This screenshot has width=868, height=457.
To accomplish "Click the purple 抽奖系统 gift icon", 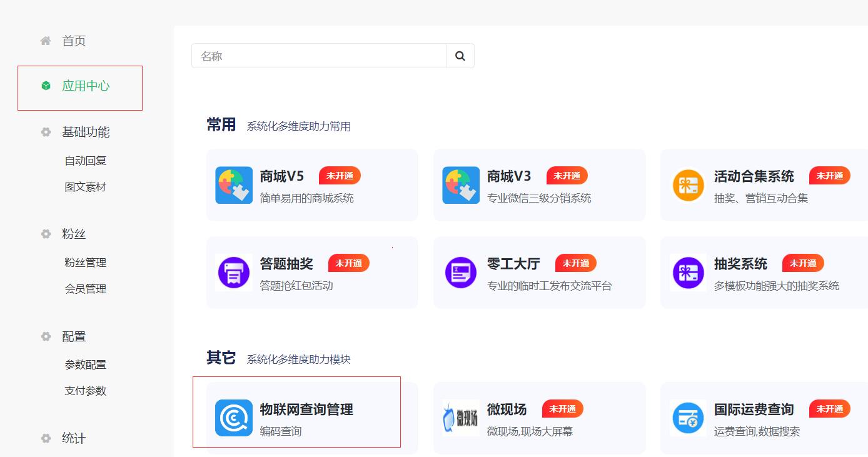I will [x=688, y=273].
